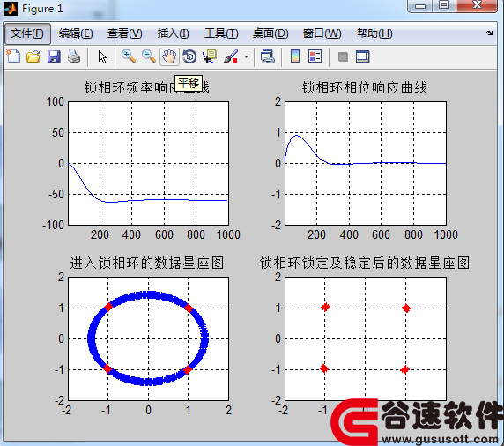The height and width of the screenshot is (446, 504).
Task: Open the 桌面(D) menu
Action: [x=271, y=33]
